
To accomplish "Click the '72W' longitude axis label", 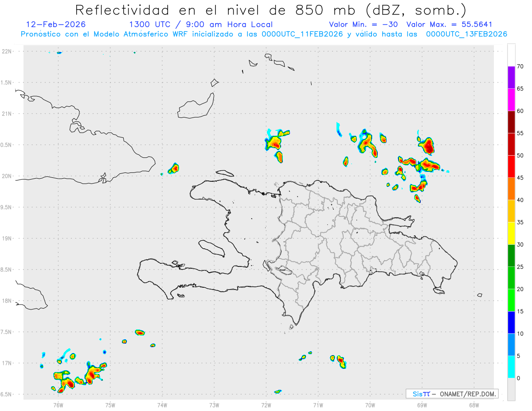I will (266, 405).
